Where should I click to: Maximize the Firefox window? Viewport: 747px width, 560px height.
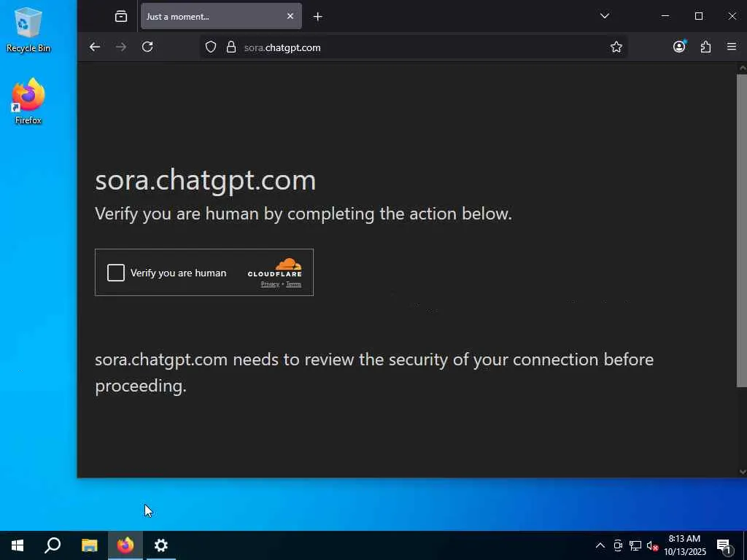698,16
